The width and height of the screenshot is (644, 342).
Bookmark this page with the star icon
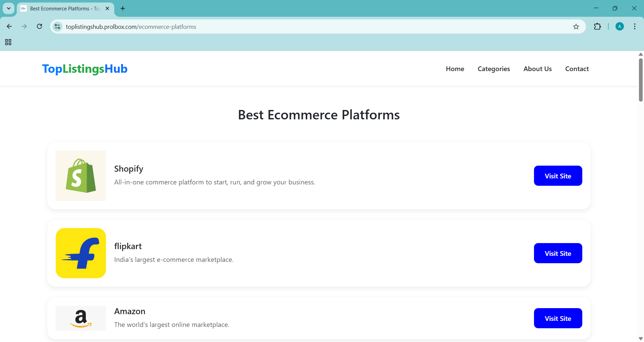(x=576, y=26)
